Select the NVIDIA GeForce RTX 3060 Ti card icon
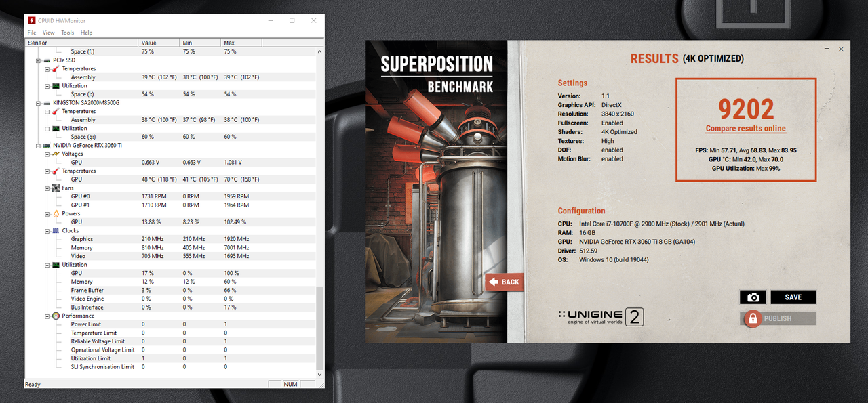Screen dimensions: 868x403 tap(47, 146)
